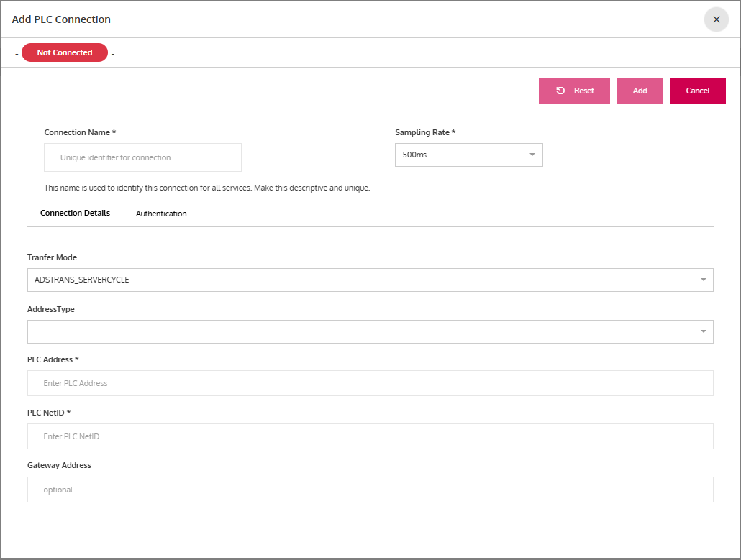
Task: Click the Reset button label
Action: (583, 91)
